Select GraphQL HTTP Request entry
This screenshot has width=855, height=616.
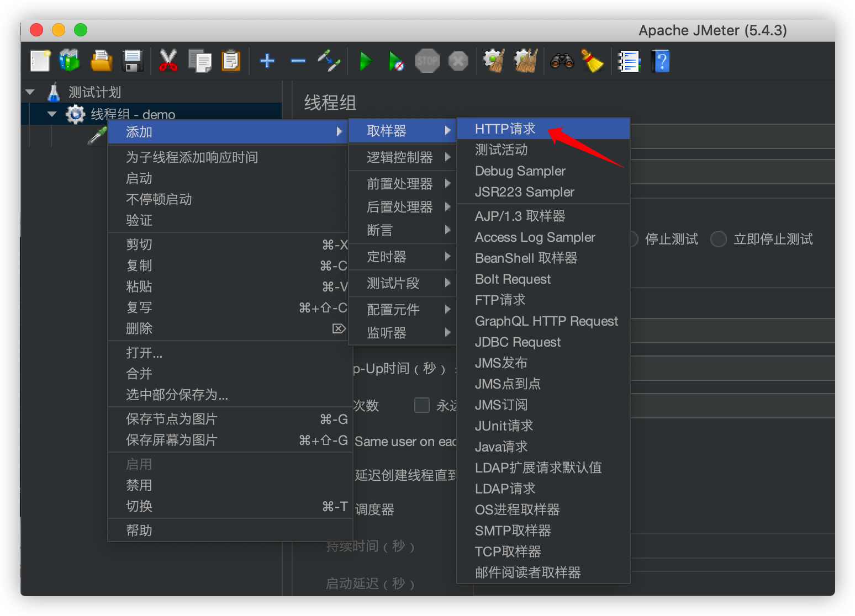(x=543, y=321)
